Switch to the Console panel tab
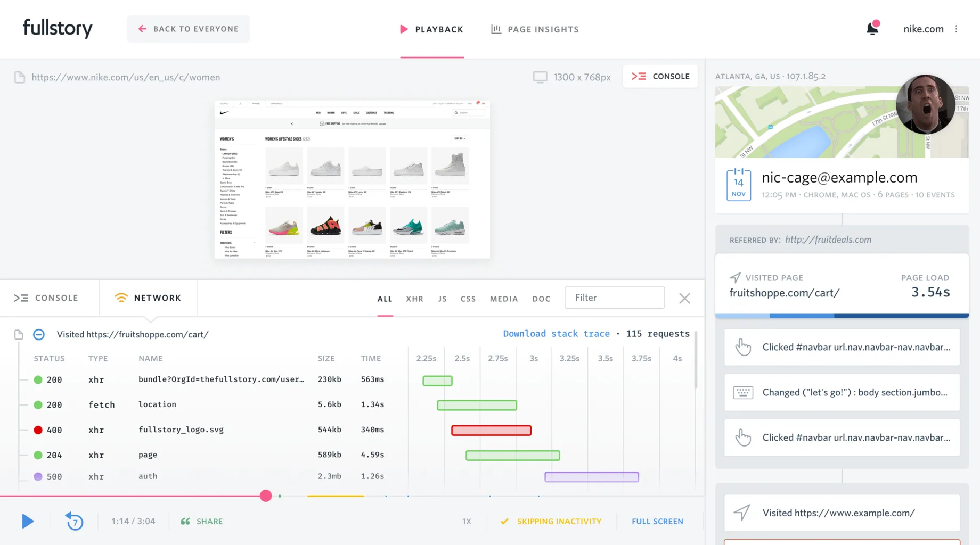Screen dimensions: 980x545 coord(46,298)
